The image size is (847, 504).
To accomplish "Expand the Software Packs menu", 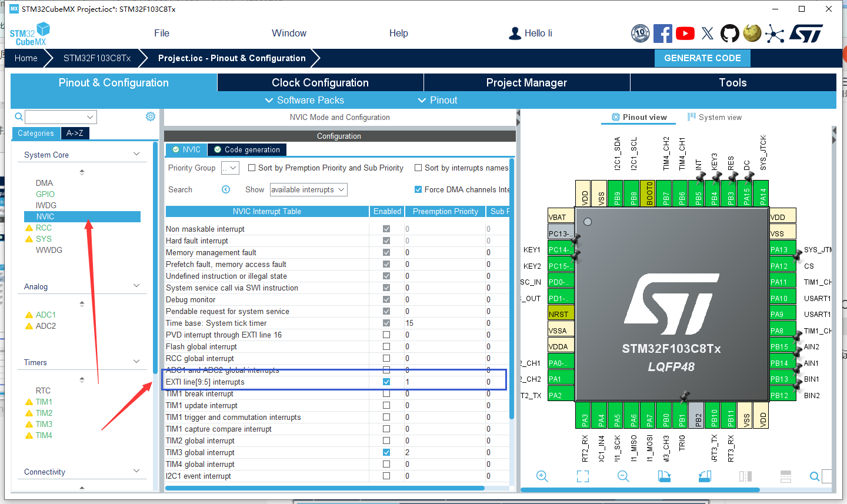I will point(305,100).
